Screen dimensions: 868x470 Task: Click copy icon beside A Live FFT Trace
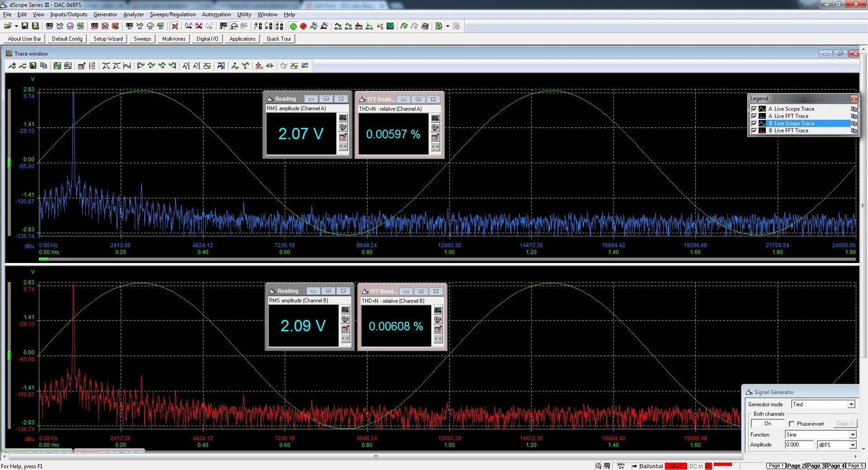coord(854,116)
